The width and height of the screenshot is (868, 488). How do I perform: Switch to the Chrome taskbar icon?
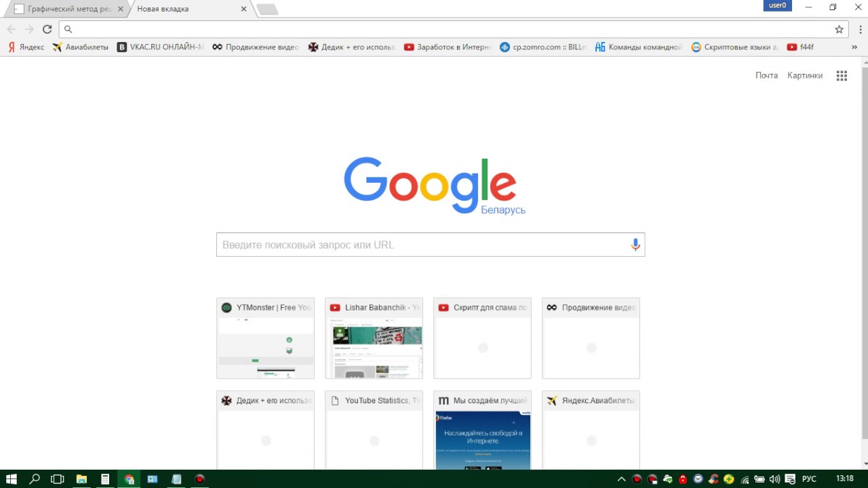pyautogui.click(x=129, y=479)
